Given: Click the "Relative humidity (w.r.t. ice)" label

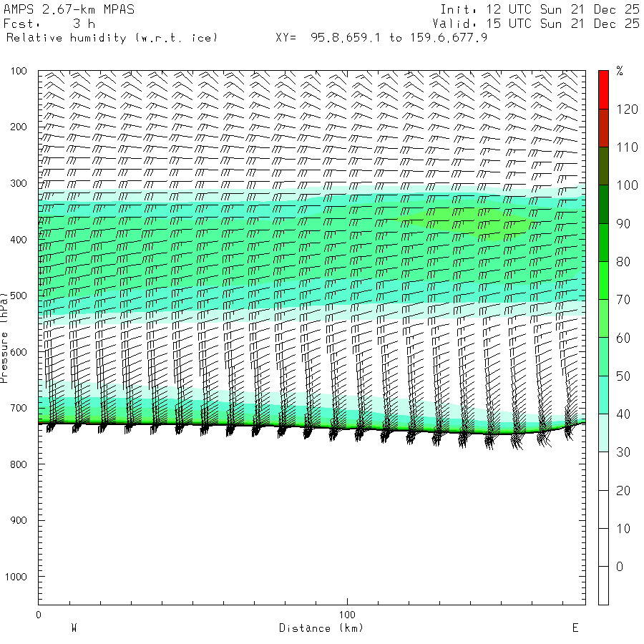Looking at the screenshot, I should [x=112, y=37].
